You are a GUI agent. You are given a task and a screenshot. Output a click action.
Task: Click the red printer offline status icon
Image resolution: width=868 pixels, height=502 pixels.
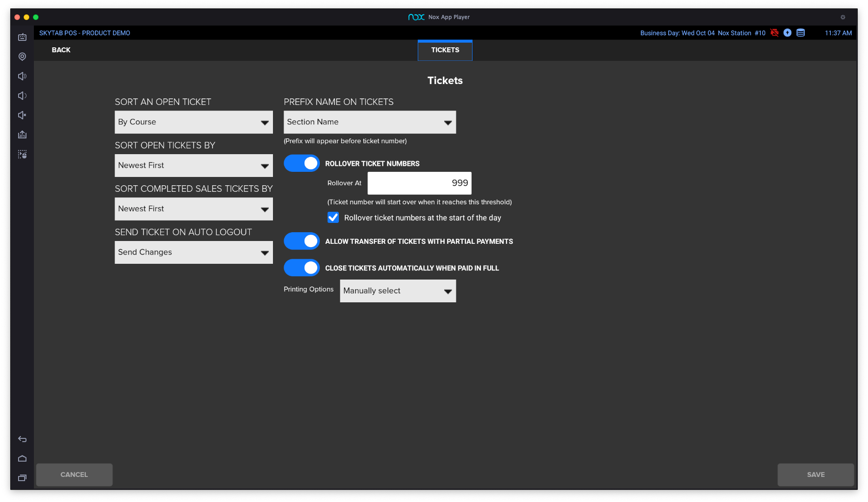(774, 33)
